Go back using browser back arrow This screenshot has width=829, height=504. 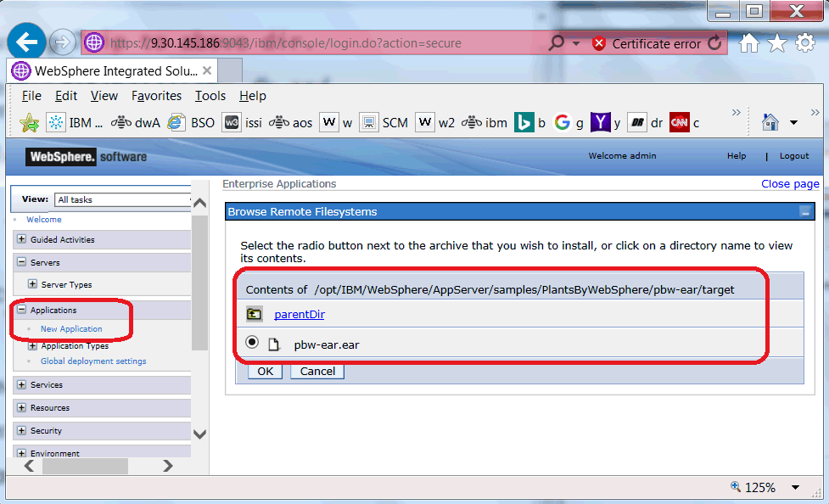26,42
